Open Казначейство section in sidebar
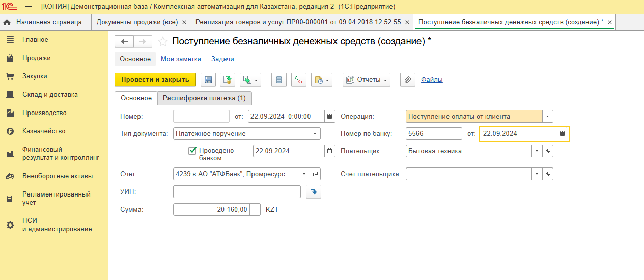This screenshot has width=644, height=280. coord(44,131)
